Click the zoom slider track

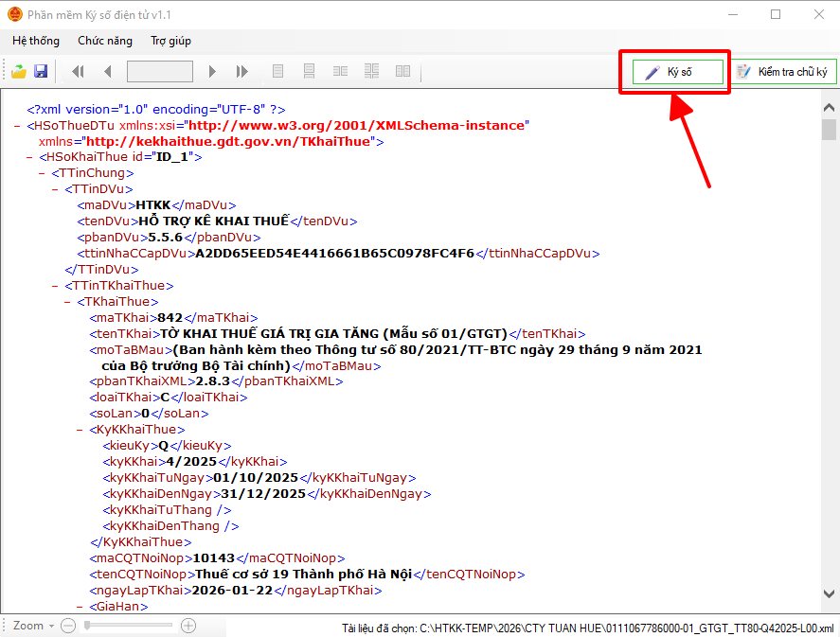[x=128, y=626]
